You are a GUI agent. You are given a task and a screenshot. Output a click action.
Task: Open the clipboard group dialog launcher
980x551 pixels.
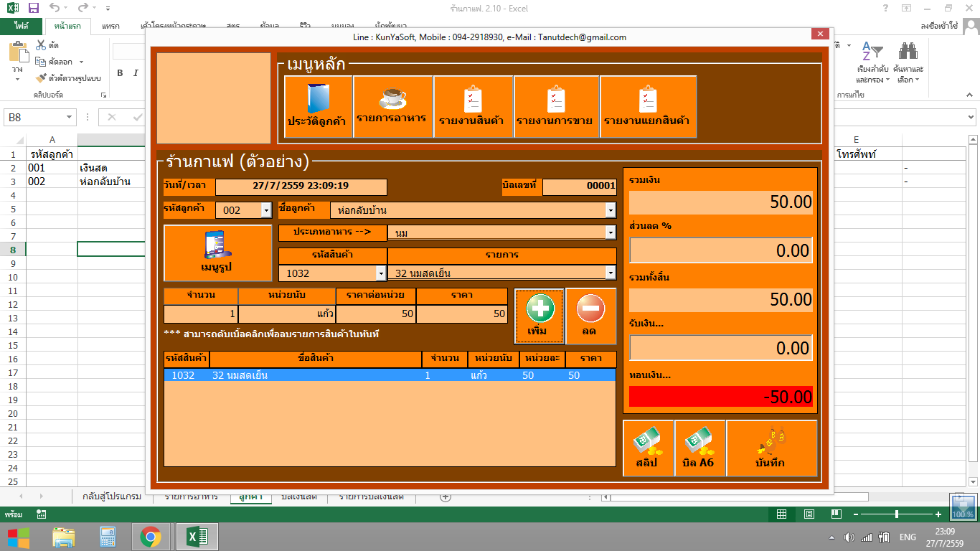click(104, 95)
